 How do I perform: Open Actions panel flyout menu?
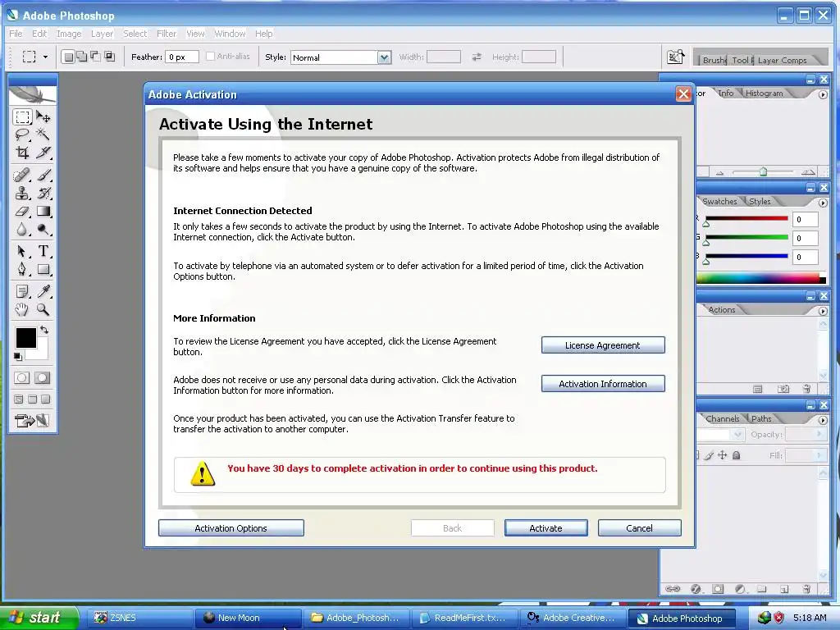click(x=823, y=311)
